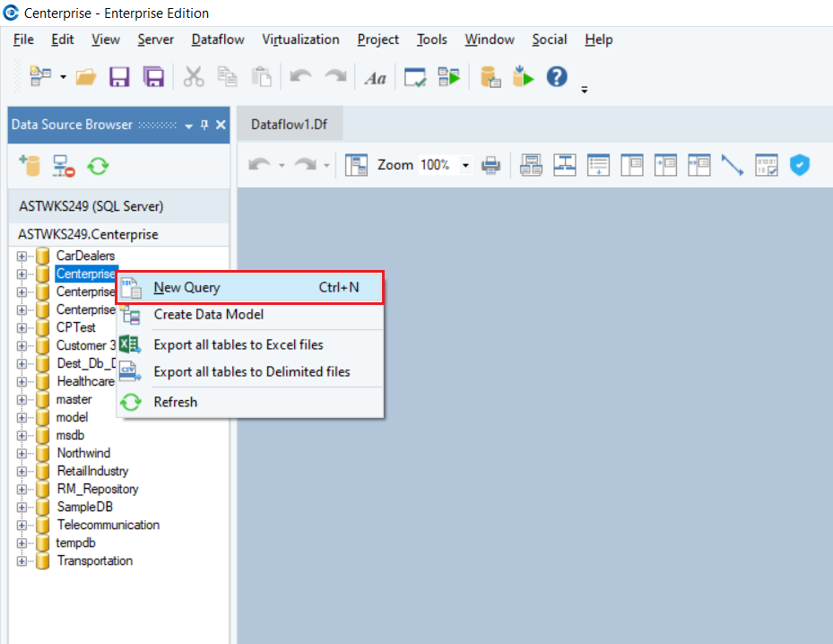Viewport: 833px width, 644px height.
Task: Expand the Transportation database node
Action: pyautogui.click(x=22, y=561)
